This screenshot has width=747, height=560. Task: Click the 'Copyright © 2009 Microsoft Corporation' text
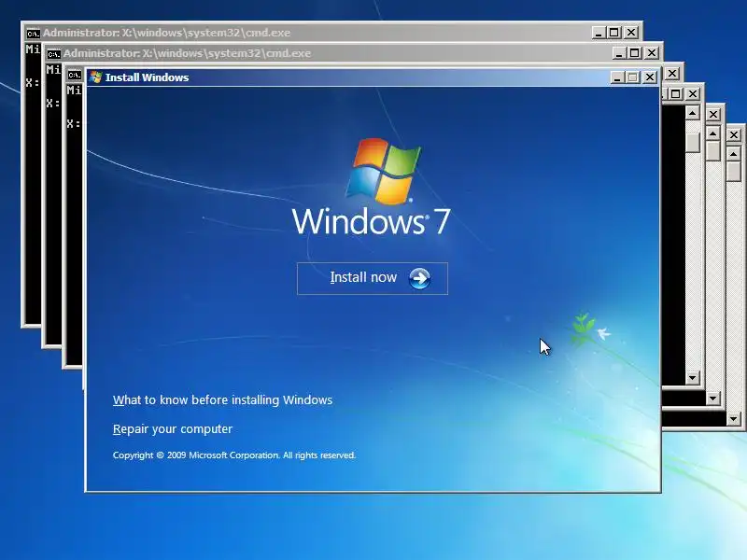pos(196,455)
